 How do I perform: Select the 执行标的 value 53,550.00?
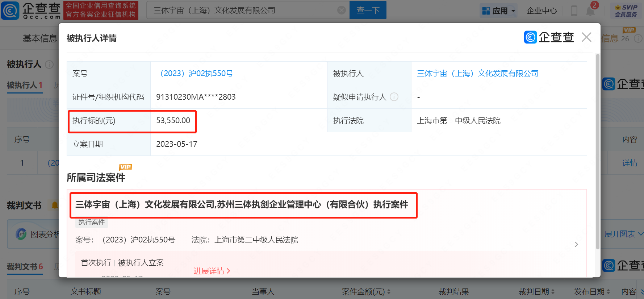tap(173, 121)
